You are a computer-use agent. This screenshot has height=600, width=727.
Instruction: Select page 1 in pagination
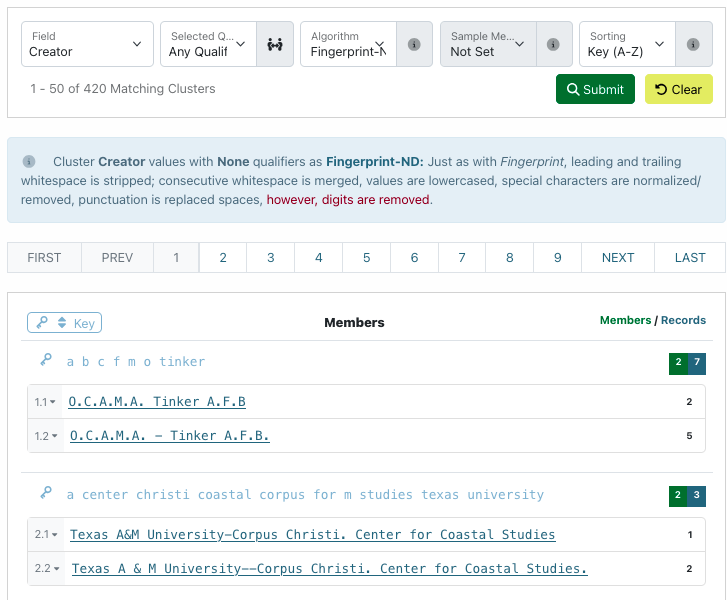coord(176,257)
